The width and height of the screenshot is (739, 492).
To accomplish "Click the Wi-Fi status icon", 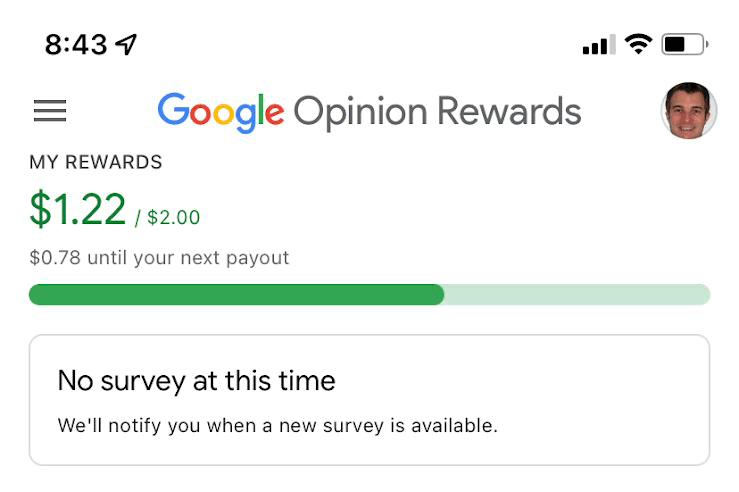I will tap(637, 44).
